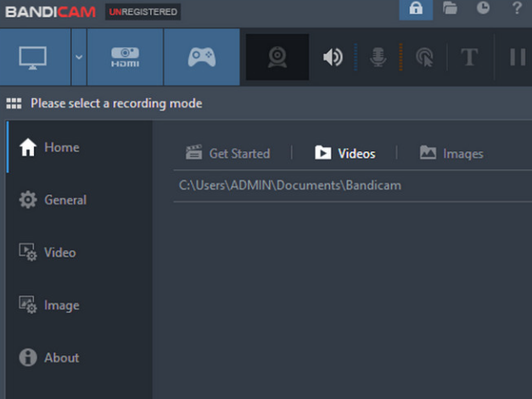
Task: Select HDMI device recording mode
Action: pos(126,57)
